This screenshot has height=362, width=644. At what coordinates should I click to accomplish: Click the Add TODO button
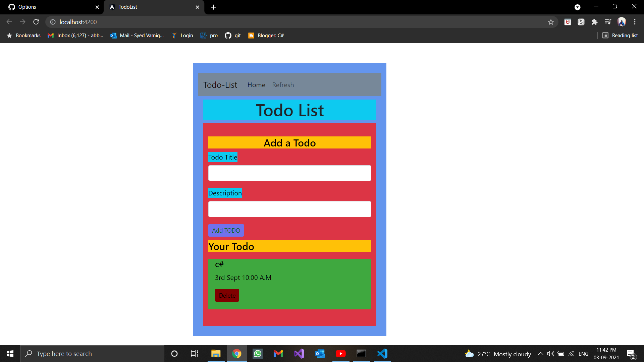[x=226, y=230]
